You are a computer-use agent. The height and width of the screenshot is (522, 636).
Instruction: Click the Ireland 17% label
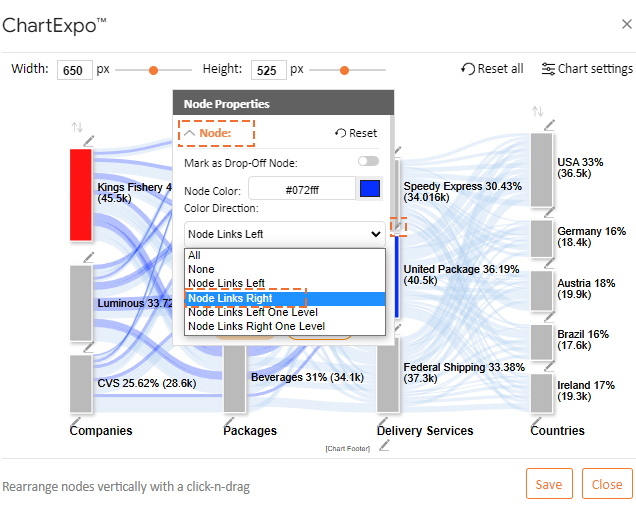pyautogui.click(x=586, y=390)
